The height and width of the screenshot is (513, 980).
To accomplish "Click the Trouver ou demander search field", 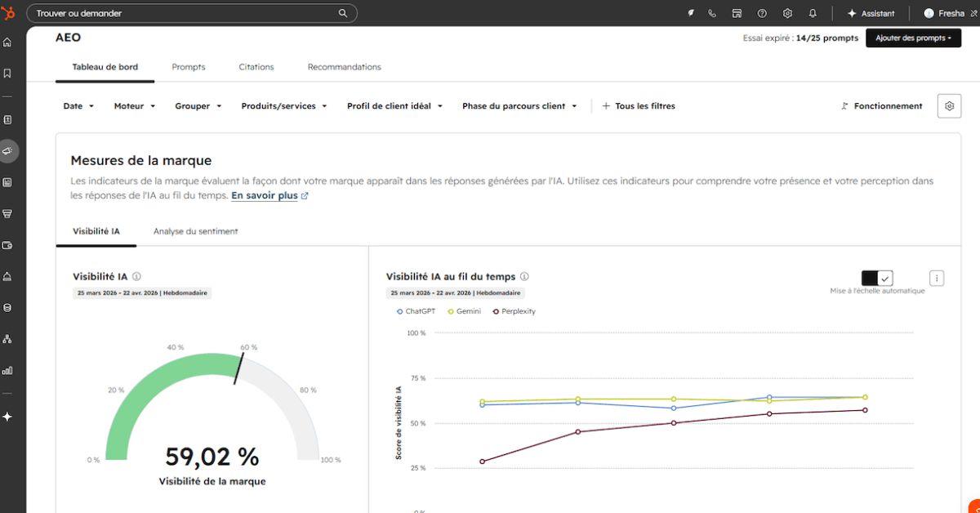I will 193,13.
